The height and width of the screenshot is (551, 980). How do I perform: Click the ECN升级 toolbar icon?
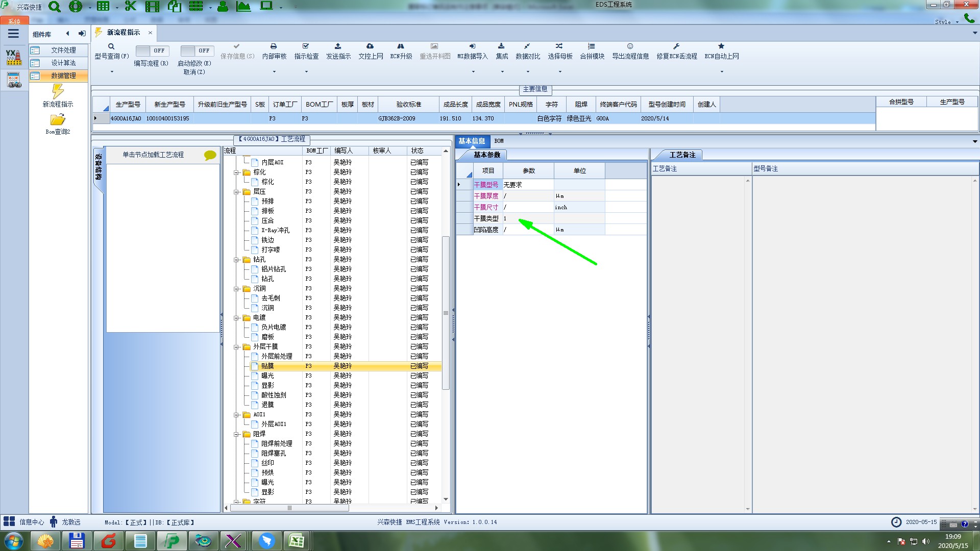[401, 46]
